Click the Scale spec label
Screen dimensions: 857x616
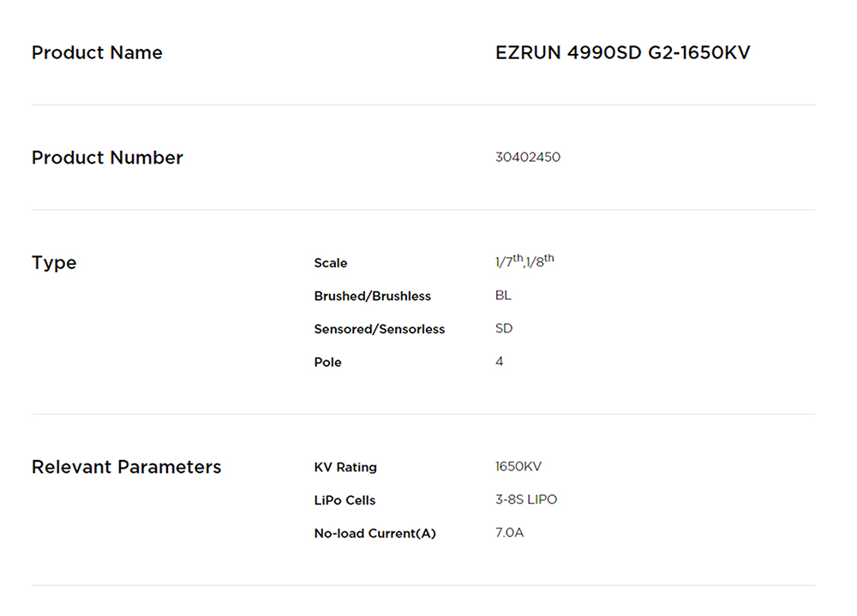(331, 263)
